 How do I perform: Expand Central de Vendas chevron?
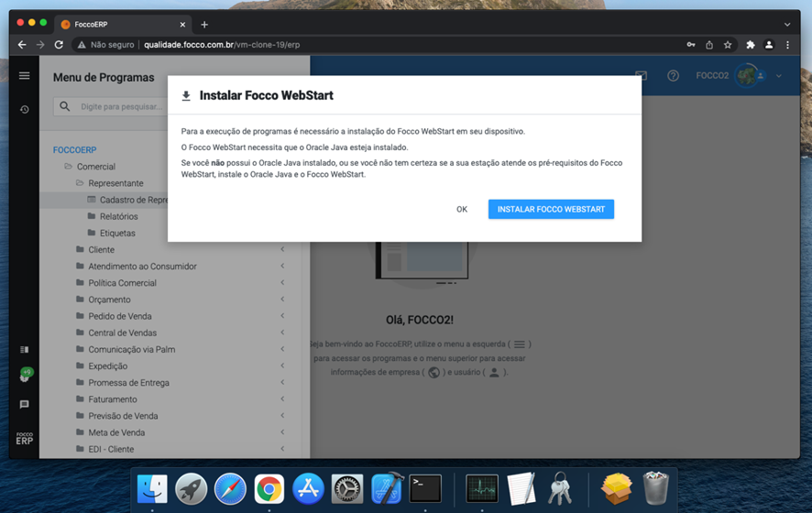tap(283, 332)
